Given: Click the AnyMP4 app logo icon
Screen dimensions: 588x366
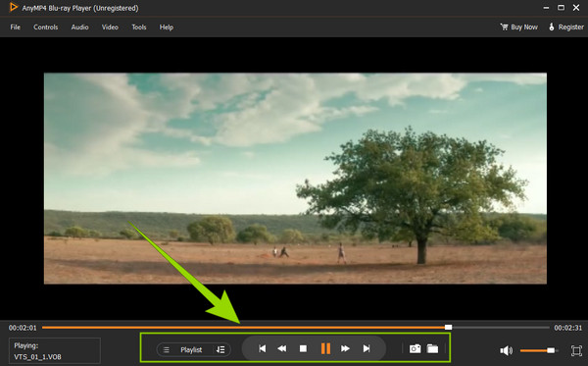Looking at the screenshot, I should click(x=13, y=7).
